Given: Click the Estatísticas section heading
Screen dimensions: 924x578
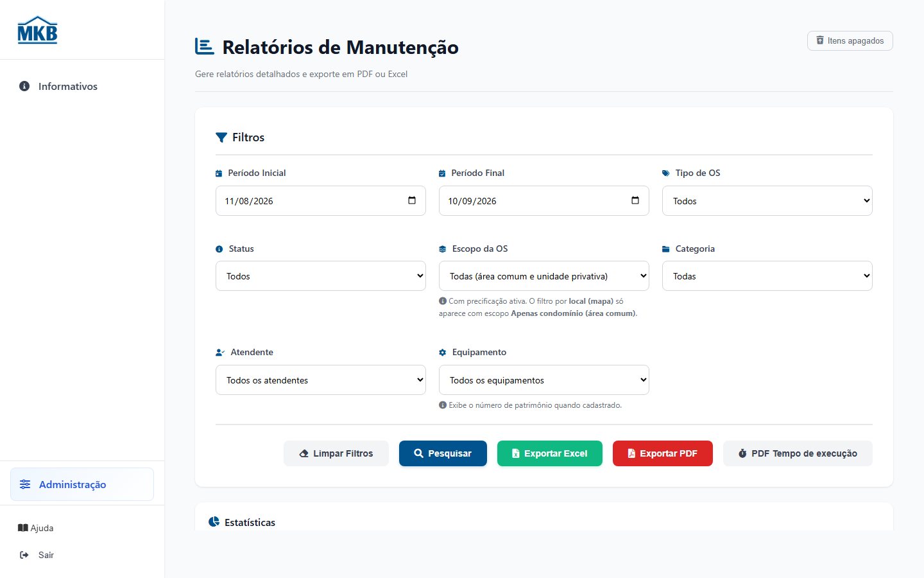Looking at the screenshot, I should (250, 522).
